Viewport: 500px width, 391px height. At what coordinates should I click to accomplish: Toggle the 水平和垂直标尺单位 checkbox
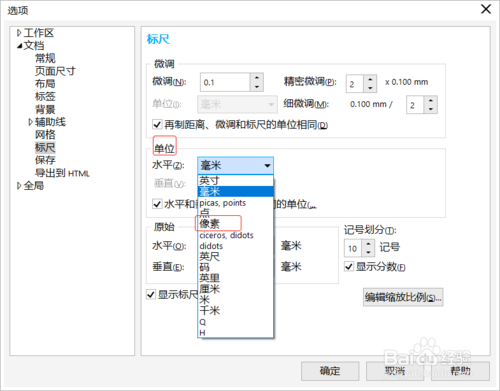tap(157, 204)
